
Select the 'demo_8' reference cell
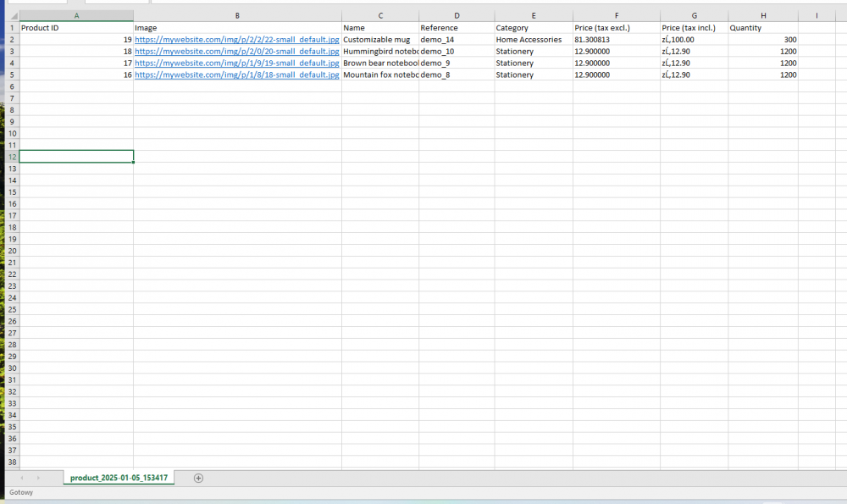pos(457,75)
